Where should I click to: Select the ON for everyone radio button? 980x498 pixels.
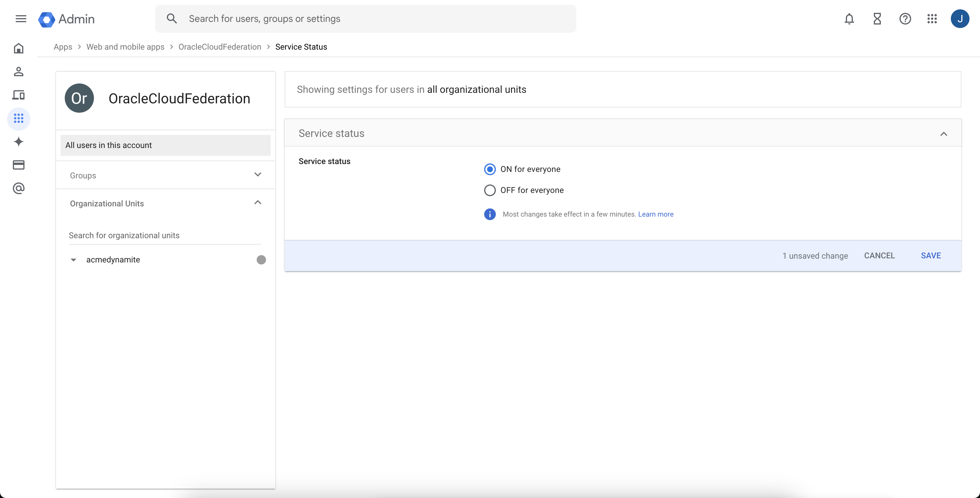490,169
